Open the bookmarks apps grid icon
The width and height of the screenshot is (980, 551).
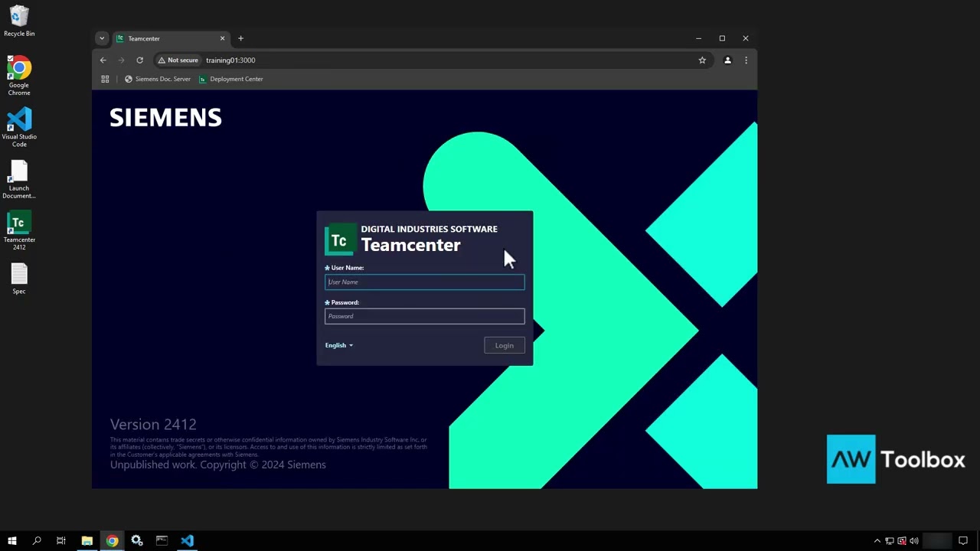pos(105,79)
